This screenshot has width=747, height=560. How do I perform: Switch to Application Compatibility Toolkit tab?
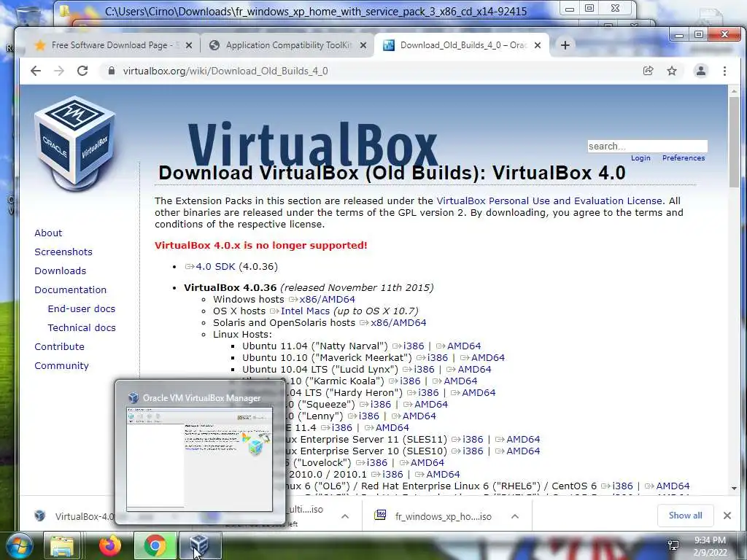287,45
